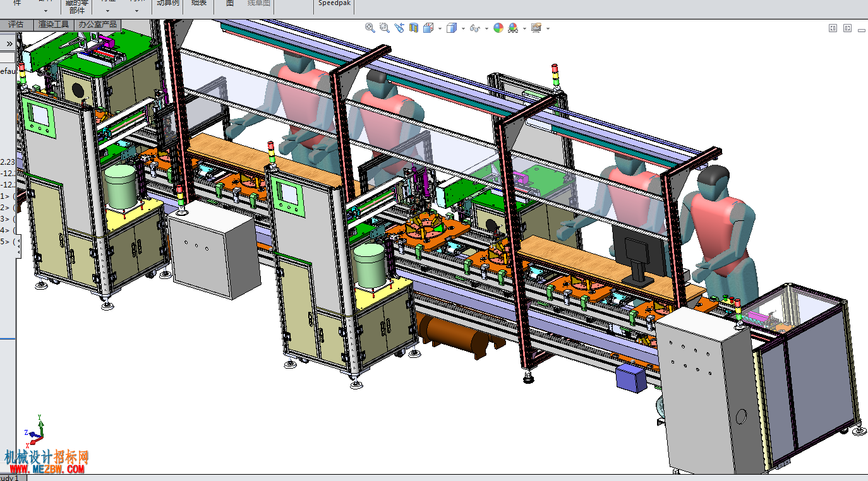868x481 pixels.
Task: Open the Hide/Show Items dropdown arrow
Action: [x=486, y=28]
